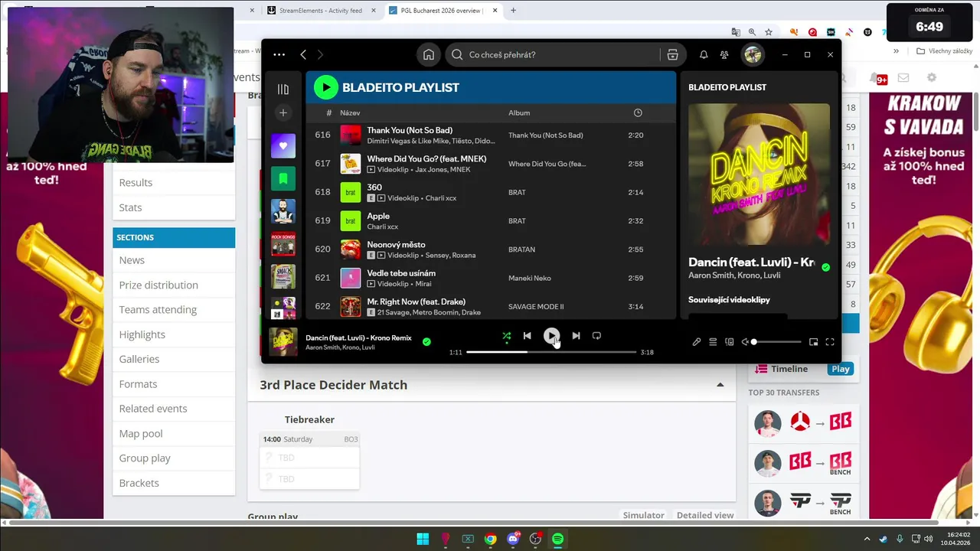980x551 pixels.
Task: Switch to StreamElements Activity feed tab
Action: coord(320,11)
